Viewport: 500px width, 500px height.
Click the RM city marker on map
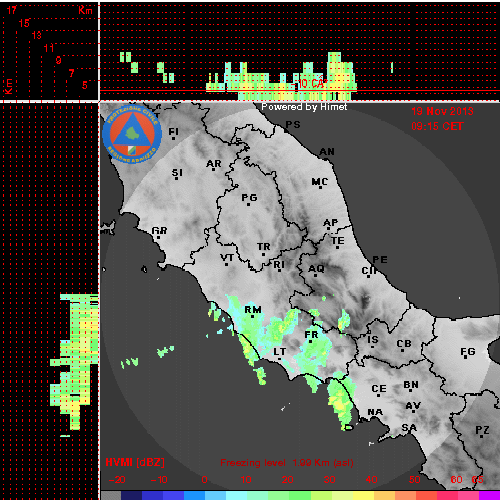tap(253, 316)
